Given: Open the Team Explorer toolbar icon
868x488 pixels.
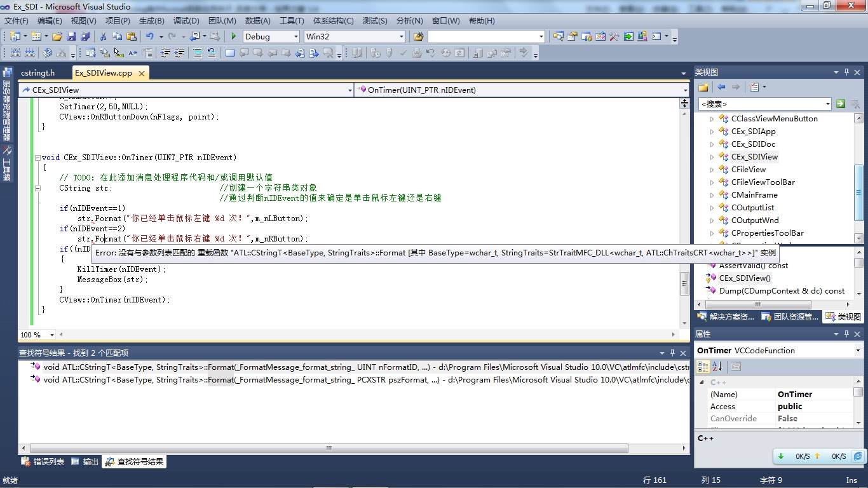Looking at the screenshot, I should 587,36.
